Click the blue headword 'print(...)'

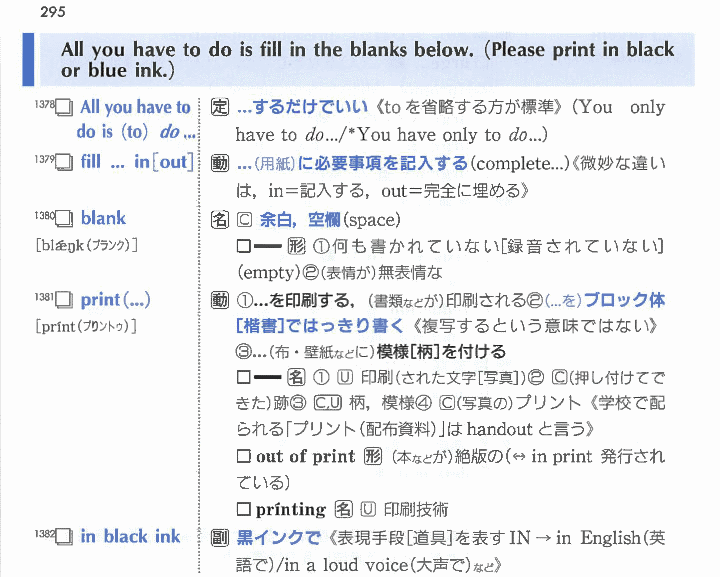pyautogui.click(x=115, y=299)
